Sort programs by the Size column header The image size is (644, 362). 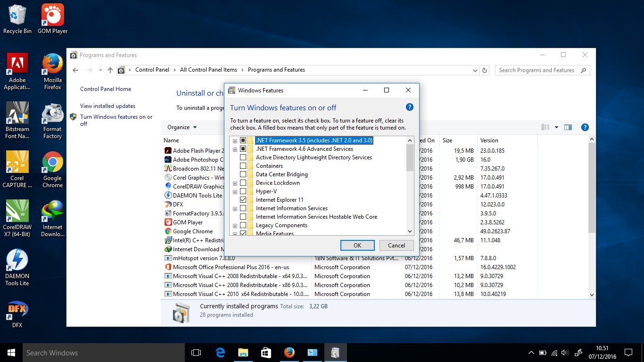click(x=447, y=140)
